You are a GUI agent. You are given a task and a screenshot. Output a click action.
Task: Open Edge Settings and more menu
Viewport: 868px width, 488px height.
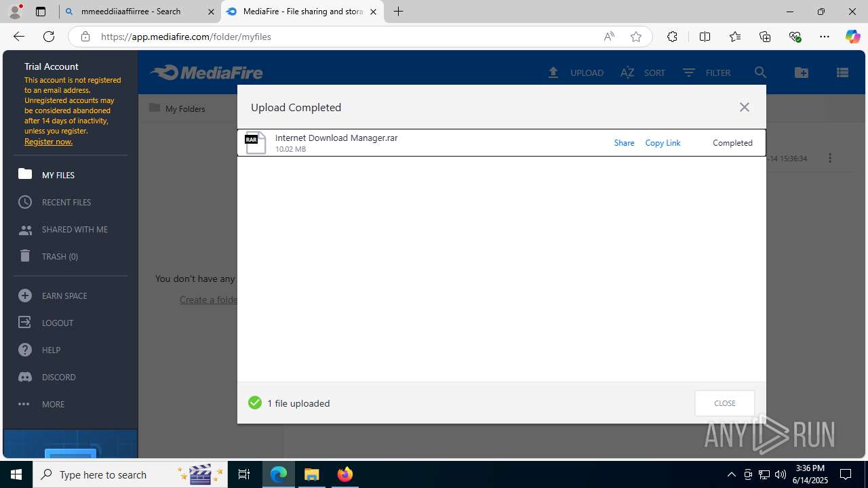point(825,37)
